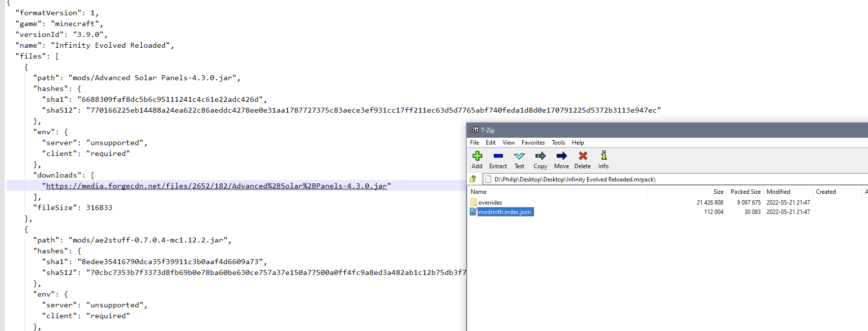Click the sha512 70cbc7353b7f3373 hash line
The image size is (868, 331).
click(x=254, y=272)
